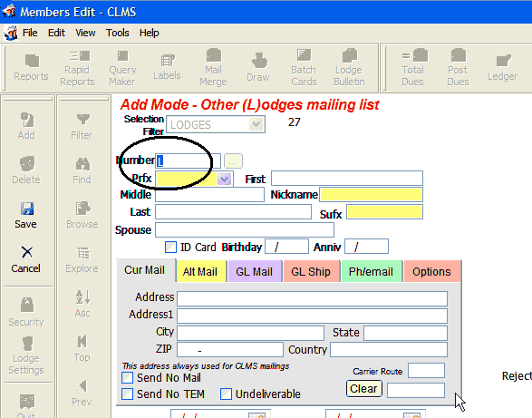This screenshot has width=532, height=418.
Task: Switch to the Ph/email tab
Action: pyautogui.click(x=372, y=271)
